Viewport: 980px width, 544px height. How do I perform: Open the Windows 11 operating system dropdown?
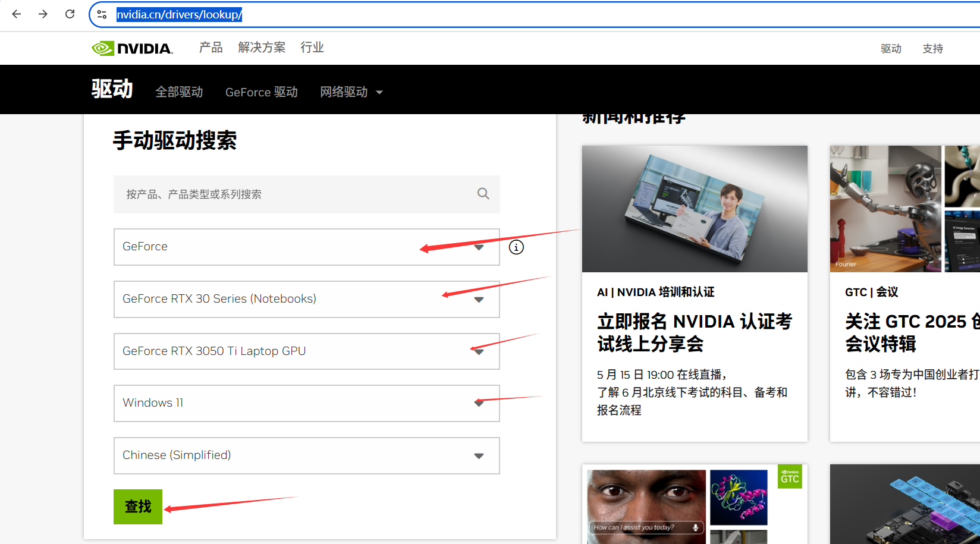click(306, 403)
